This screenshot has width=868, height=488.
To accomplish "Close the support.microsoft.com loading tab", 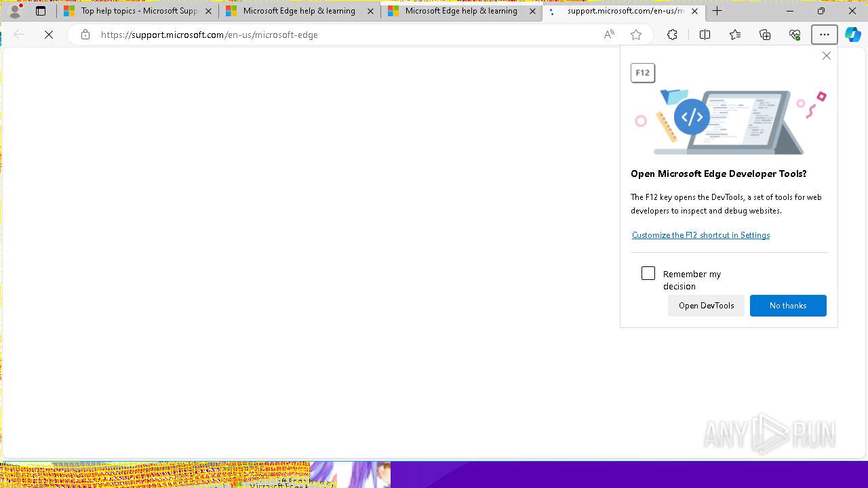I will tap(694, 12).
